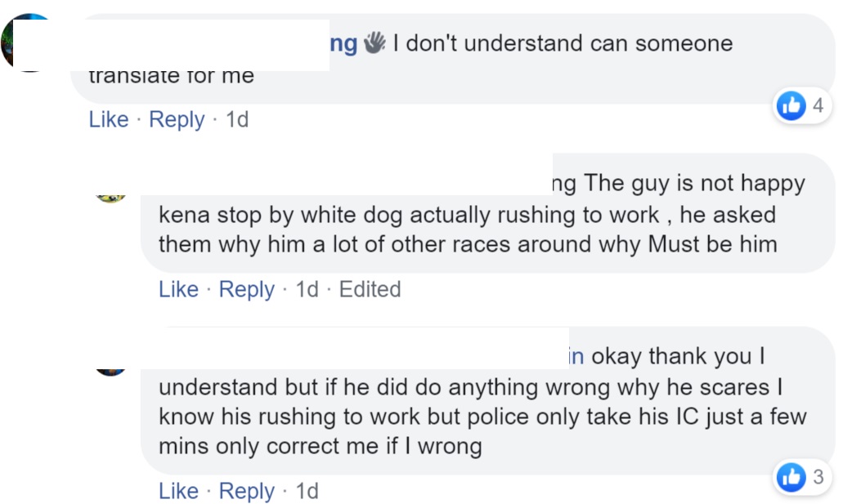Open the 1d timestamp of first comment
The height and width of the screenshot is (504, 852).
tap(237, 119)
